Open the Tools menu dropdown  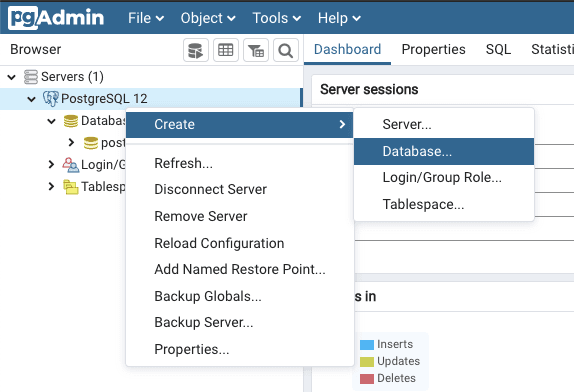click(276, 18)
